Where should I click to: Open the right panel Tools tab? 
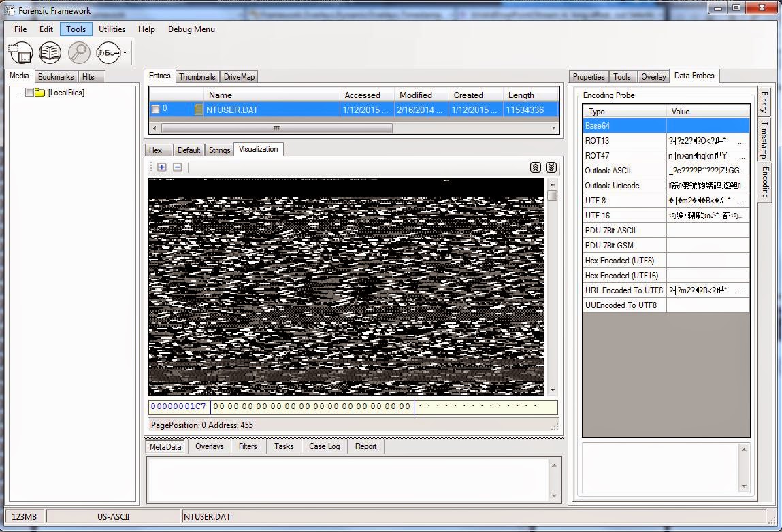[x=622, y=77]
